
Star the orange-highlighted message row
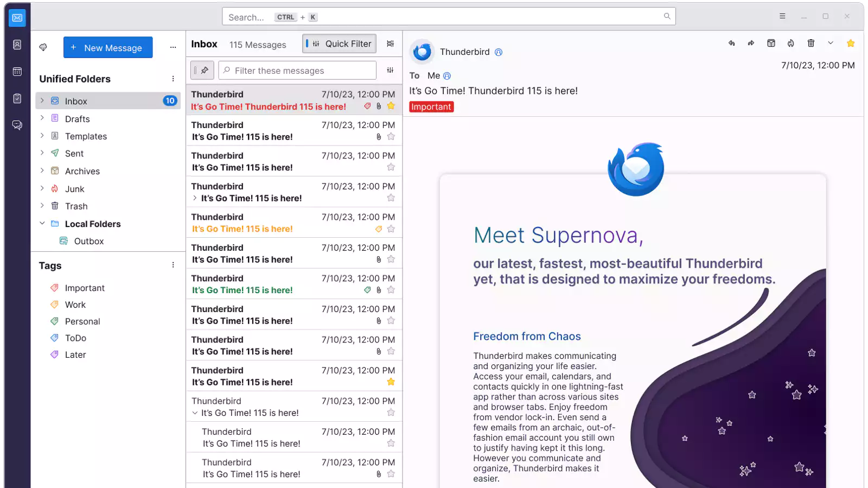[x=391, y=229]
